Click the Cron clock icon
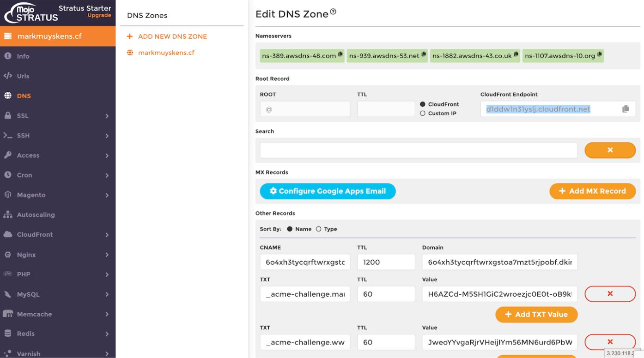The image size is (644, 358). 8,175
